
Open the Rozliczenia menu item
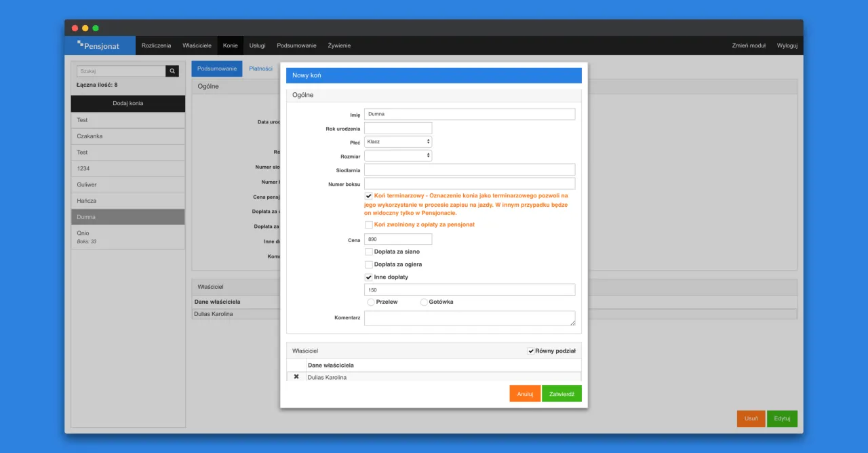pyautogui.click(x=156, y=45)
